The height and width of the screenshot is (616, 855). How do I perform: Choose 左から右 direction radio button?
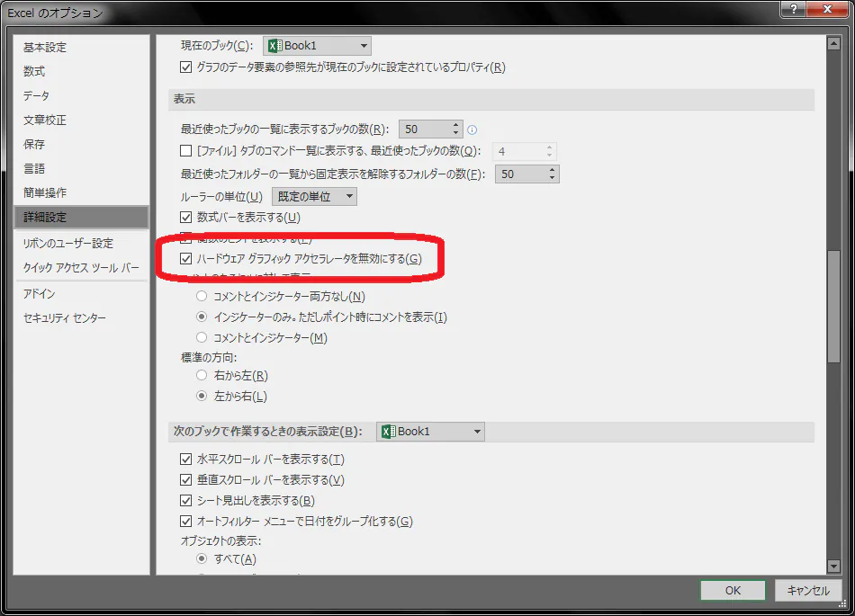point(202,396)
